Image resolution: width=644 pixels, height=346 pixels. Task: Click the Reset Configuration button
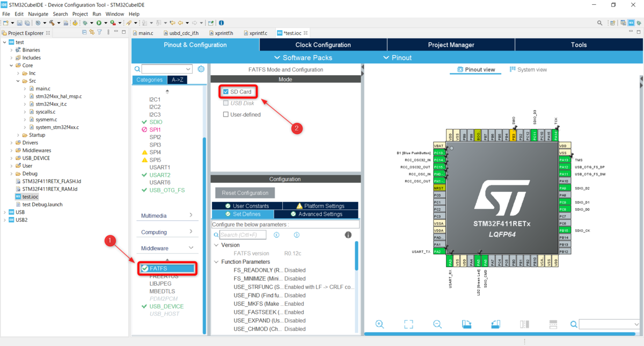[x=245, y=193]
